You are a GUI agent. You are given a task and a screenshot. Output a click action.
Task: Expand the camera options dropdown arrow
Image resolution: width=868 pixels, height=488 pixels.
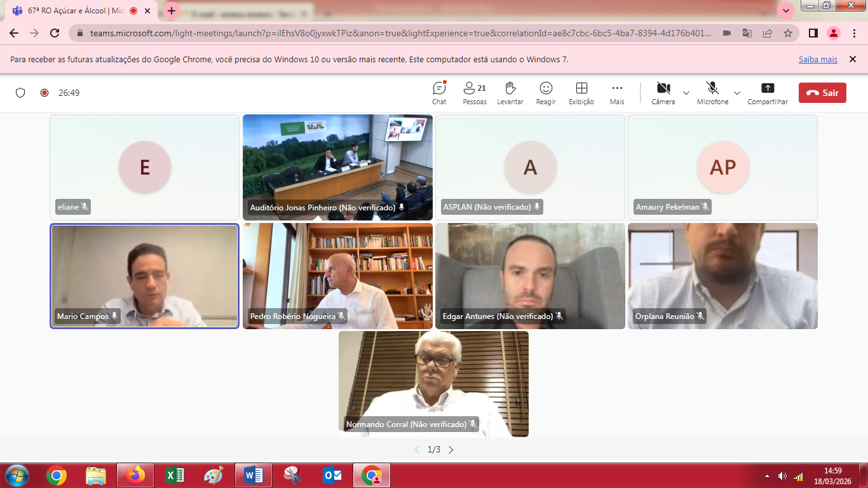pyautogui.click(x=686, y=93)
